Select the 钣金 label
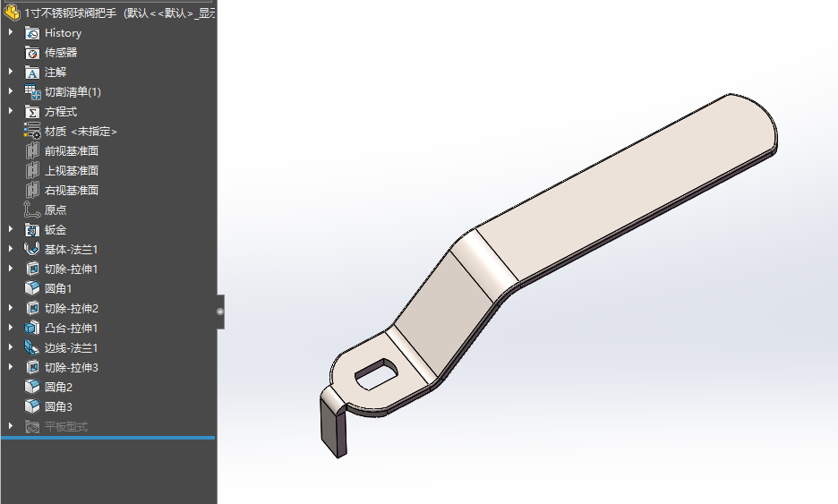Image resolution: width=838 pixels, height=504 pixels. [56, 230]
